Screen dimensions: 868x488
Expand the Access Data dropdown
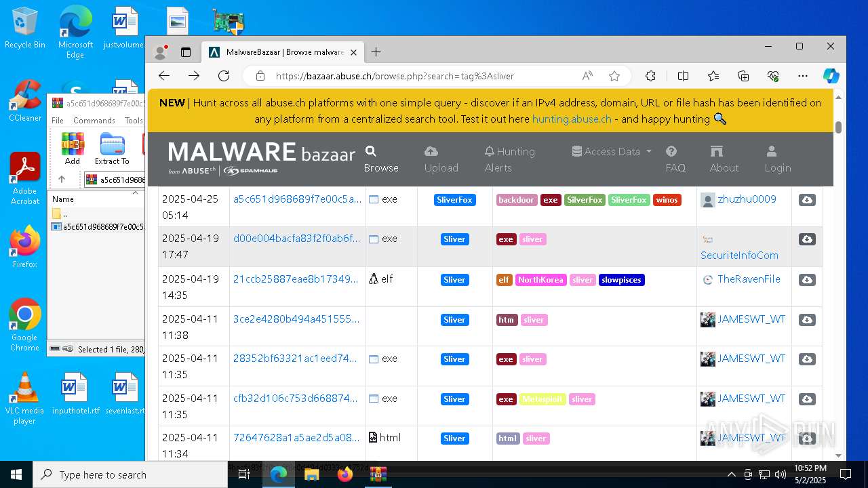(612, 152)
